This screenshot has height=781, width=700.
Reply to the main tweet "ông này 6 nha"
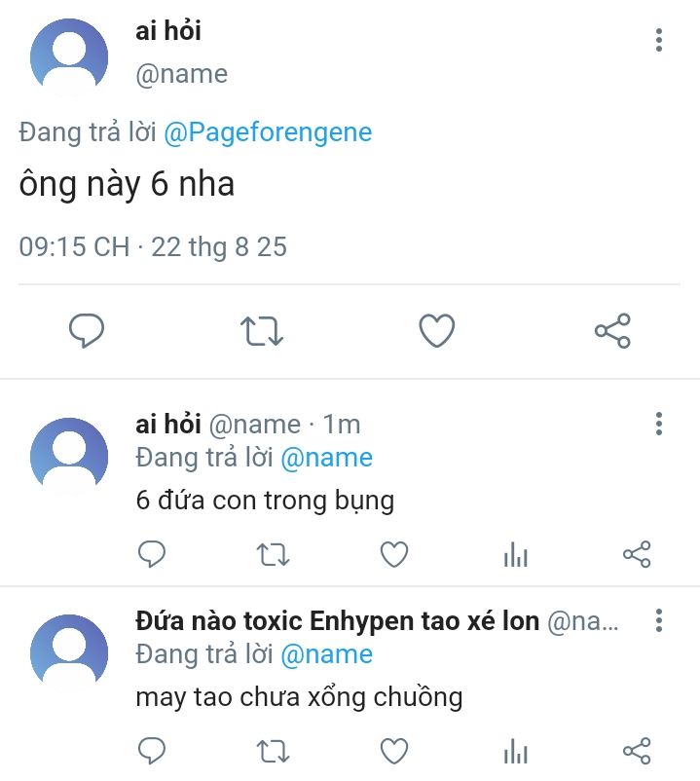point(87,332)
